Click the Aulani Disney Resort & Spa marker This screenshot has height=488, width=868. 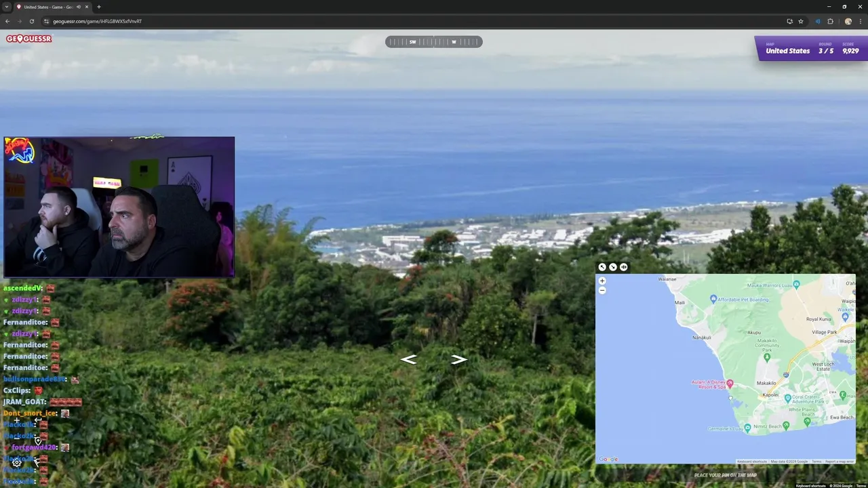coord(730,384)
